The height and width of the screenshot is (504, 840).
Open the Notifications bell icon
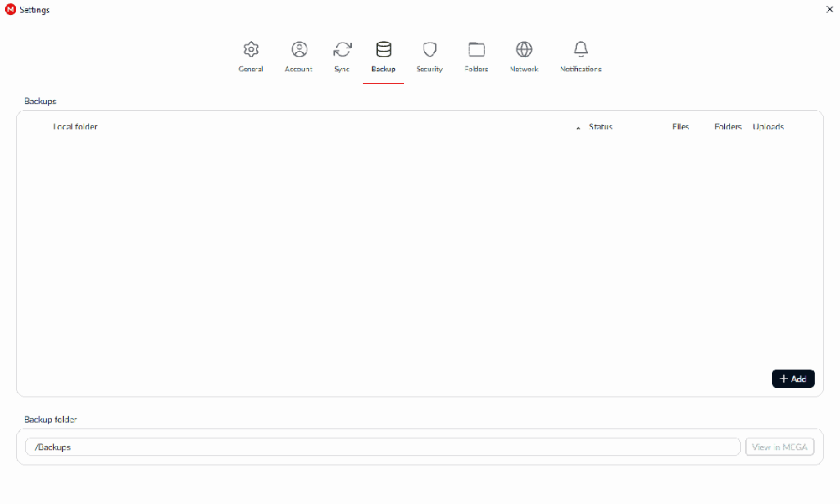[x=580, y=50]
